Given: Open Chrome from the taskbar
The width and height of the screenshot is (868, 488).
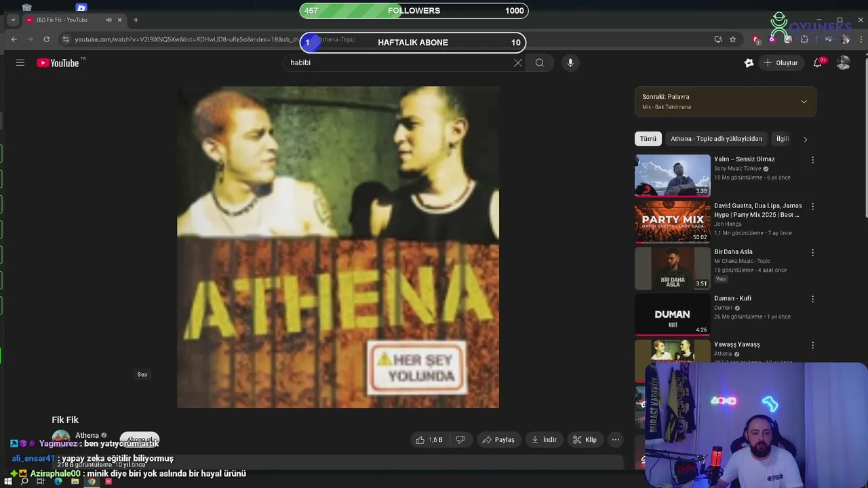Looking at the screenshot, I should coord(92,481).
